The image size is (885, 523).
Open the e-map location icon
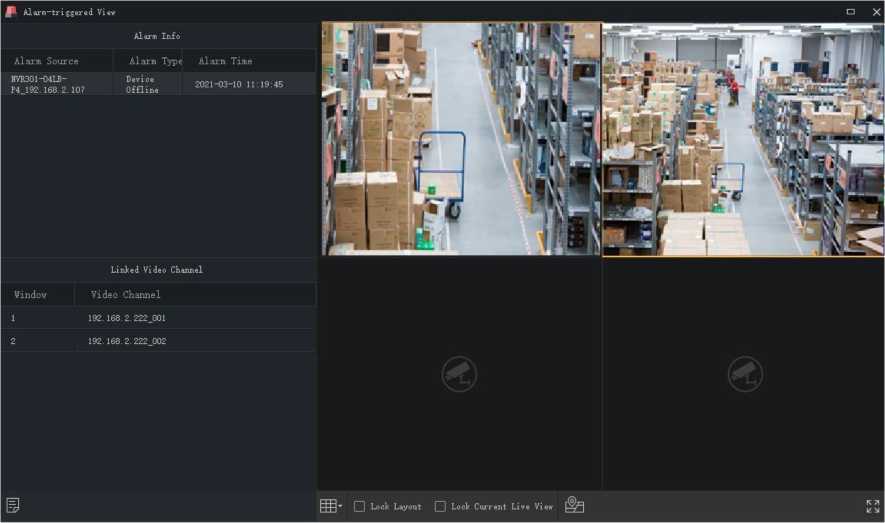click(x=574, y=506)
